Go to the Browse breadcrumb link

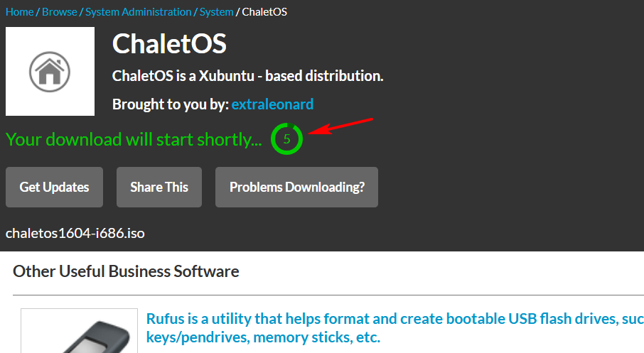pyautogui.click(x=60, y=12)
